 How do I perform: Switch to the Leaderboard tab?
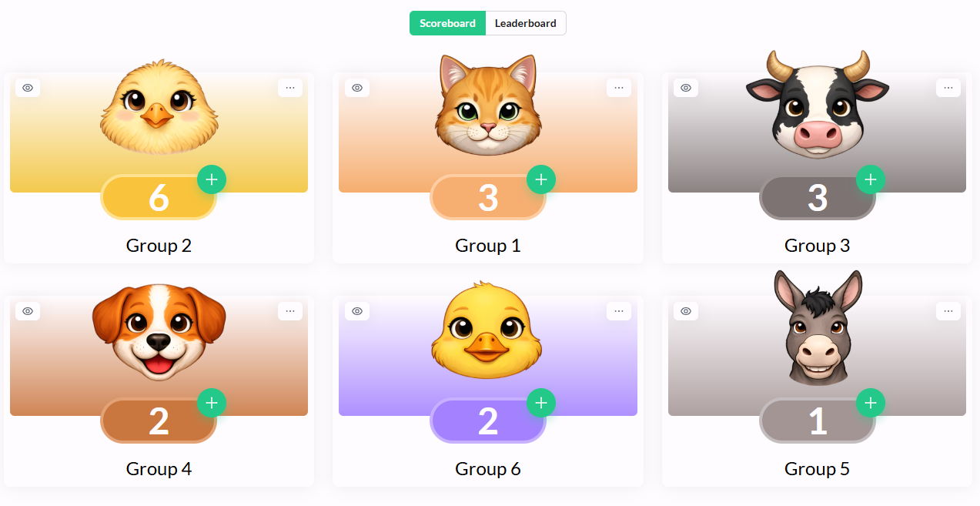[x=526, y=23]
